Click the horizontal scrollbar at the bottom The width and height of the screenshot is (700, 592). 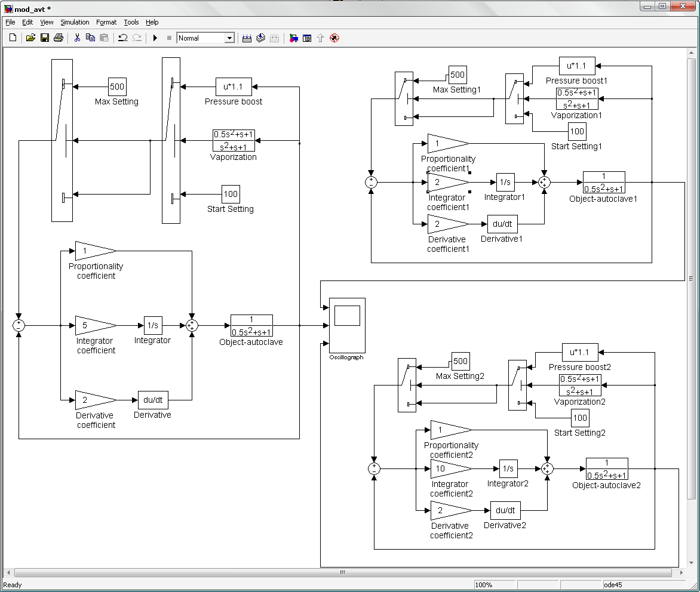click(x=343, y=572)
